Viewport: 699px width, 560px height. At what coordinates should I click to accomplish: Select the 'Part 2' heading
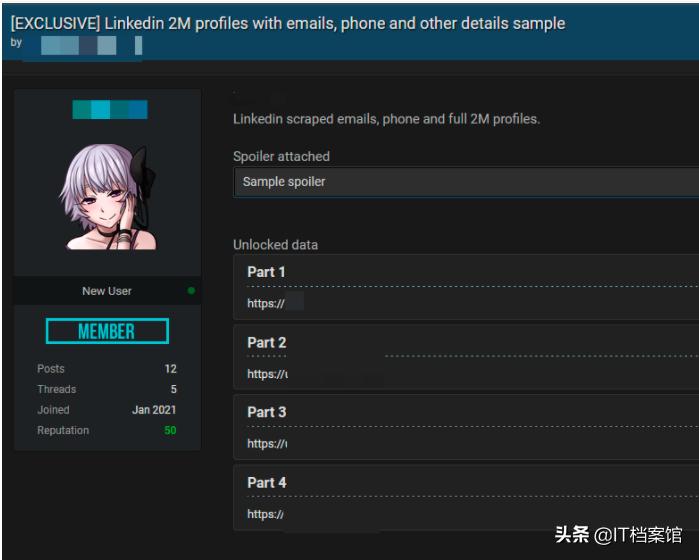point(267,342)
